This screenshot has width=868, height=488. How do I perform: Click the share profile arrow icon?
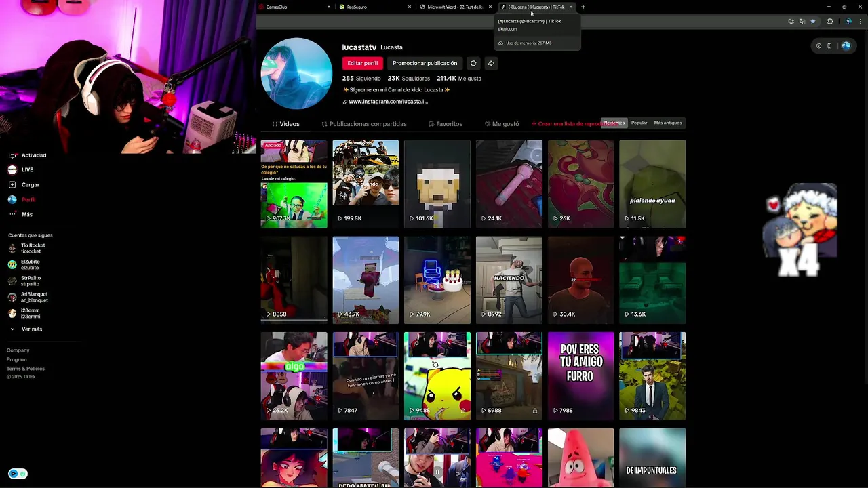(491, 63)
